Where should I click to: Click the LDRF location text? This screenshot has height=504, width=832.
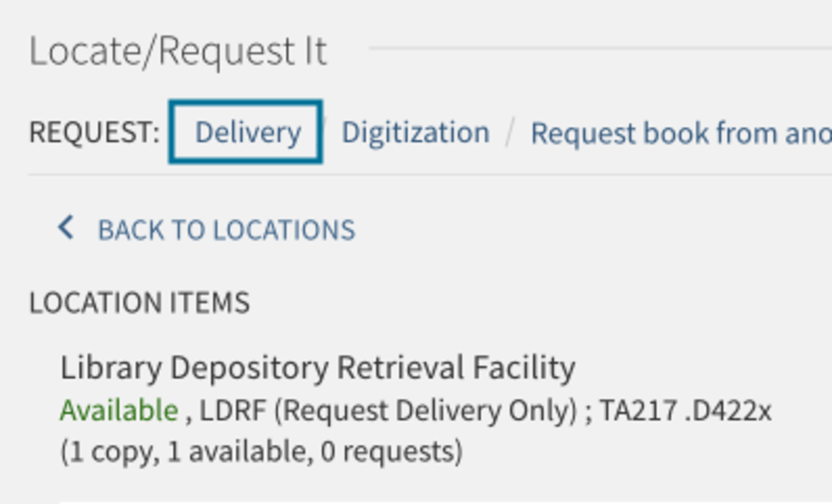(234, 409)
